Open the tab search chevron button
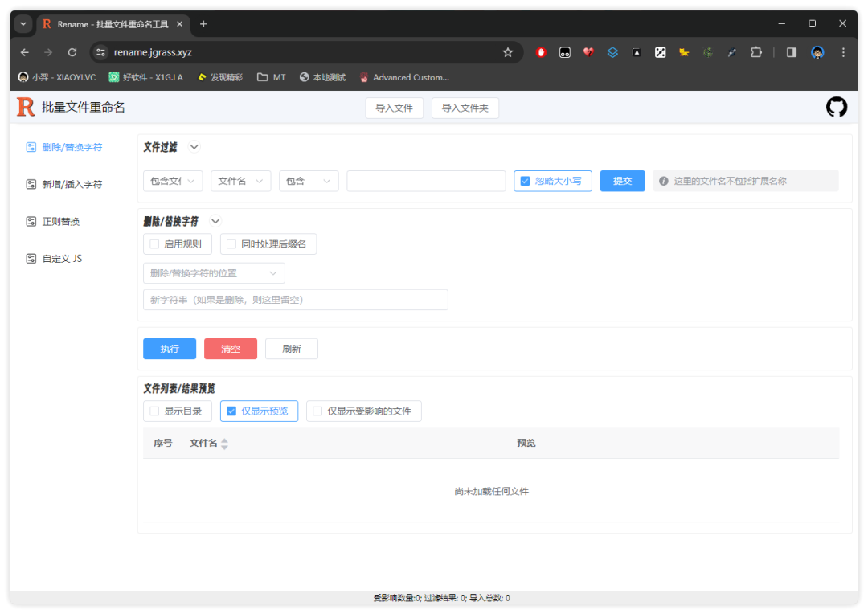This screenshot has width=868, height=614. tap(23, 24)
